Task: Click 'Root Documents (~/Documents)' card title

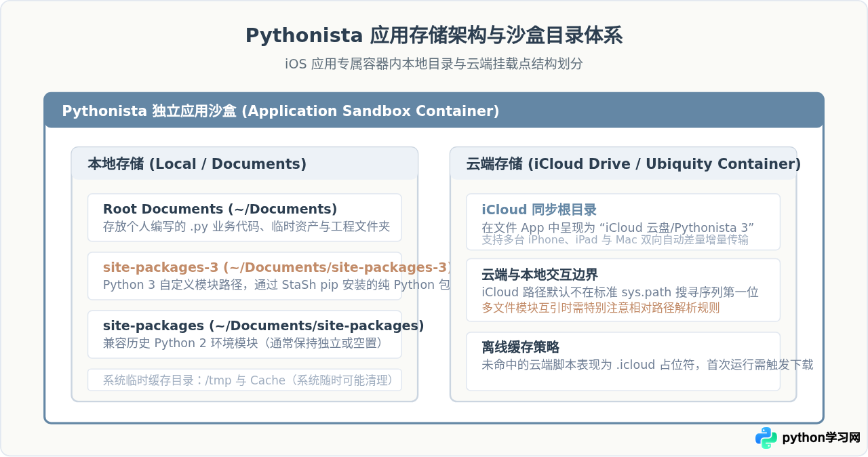Action: (220, 209)
